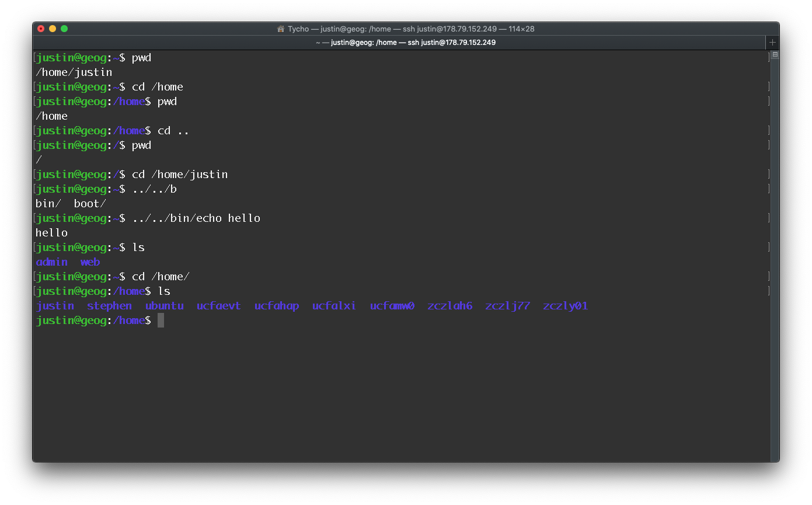Image resolution: width=812 pixels, height=505 pixels.
Task: Click the directory name 'ucfamw0'
Action: coord(392,306)
